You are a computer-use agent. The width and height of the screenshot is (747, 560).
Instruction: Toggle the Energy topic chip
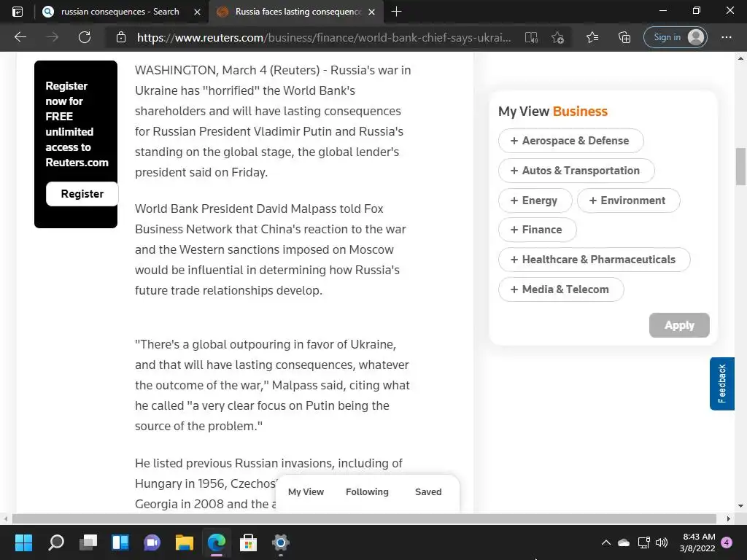535,201
